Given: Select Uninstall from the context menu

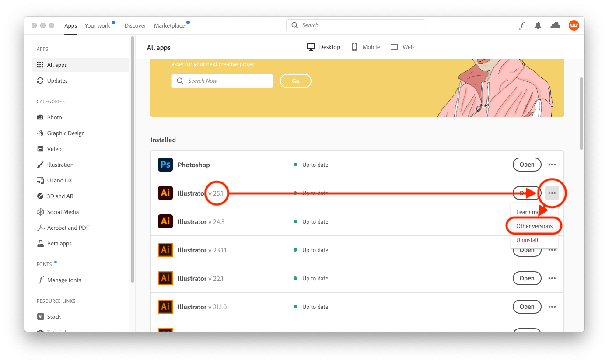Looking at the screenshot, I should (527, 240).
